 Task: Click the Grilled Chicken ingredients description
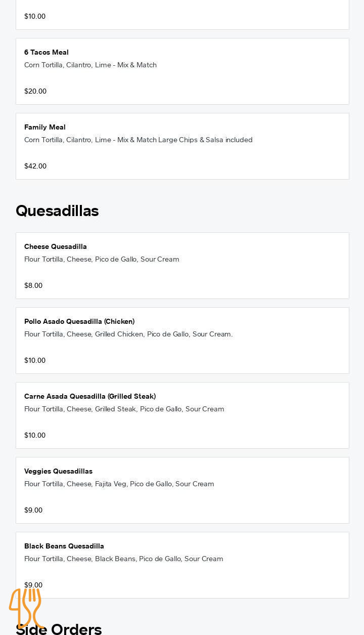(128, 334)
